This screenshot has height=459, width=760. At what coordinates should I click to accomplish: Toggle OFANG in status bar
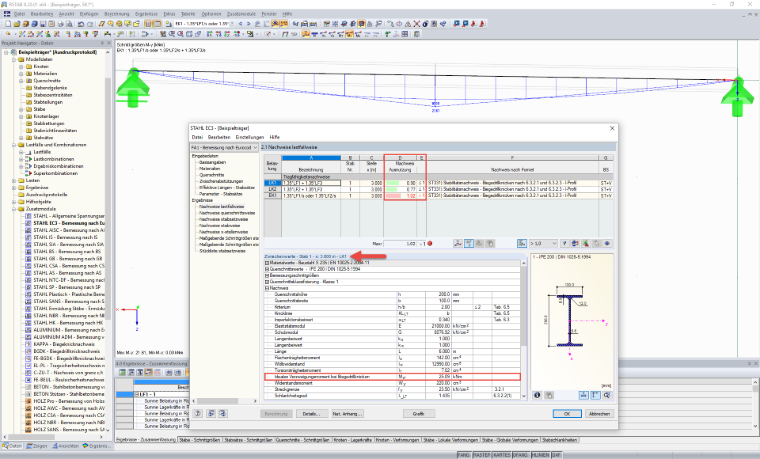pyautogui.click(x=521, y=455)
